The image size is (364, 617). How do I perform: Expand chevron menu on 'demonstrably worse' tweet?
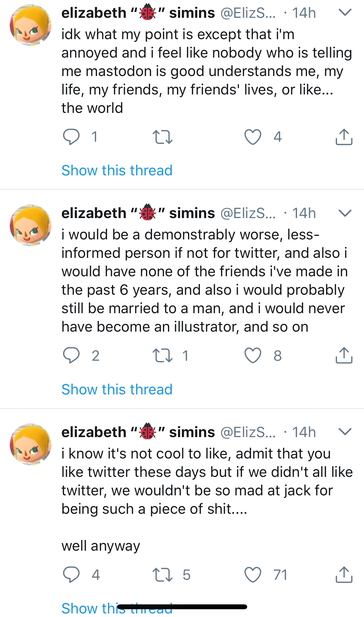[x=345, y=213]
